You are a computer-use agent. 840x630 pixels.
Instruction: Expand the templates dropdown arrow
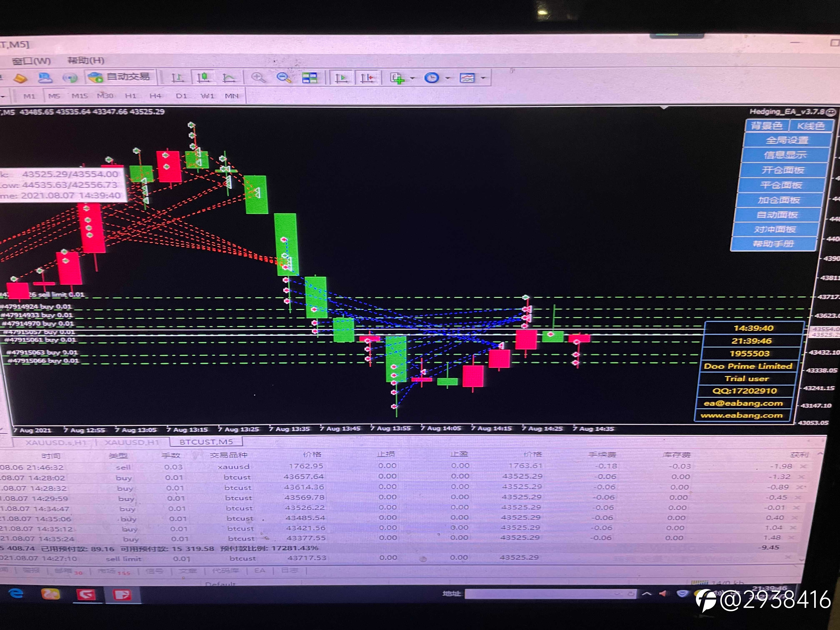coord(483,78)
